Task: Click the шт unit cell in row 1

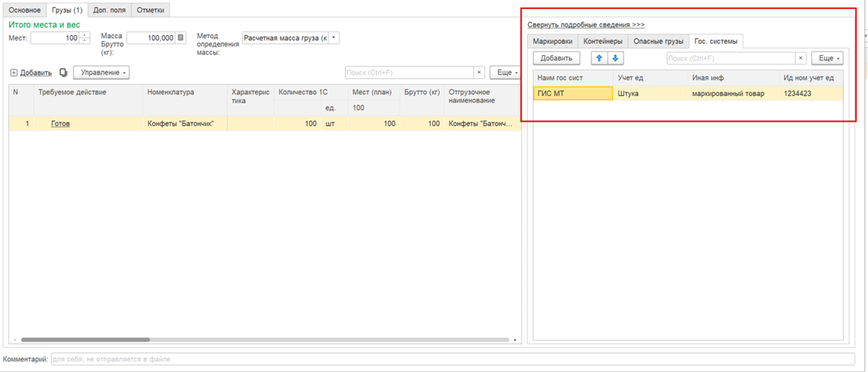Action: (335, 124)
